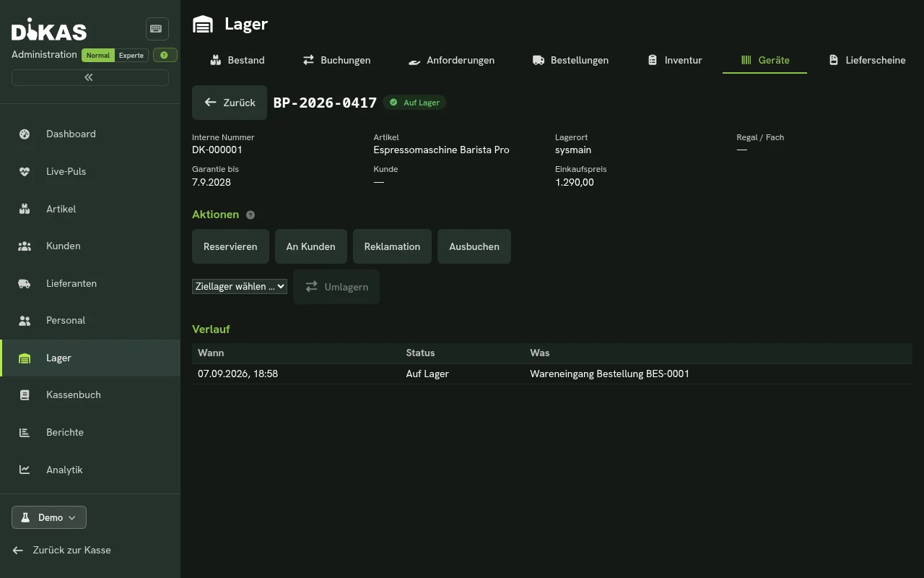Open Dashboard from the sidebar
This screenshot has height=578, width=924.
click(x=90, y=134)
